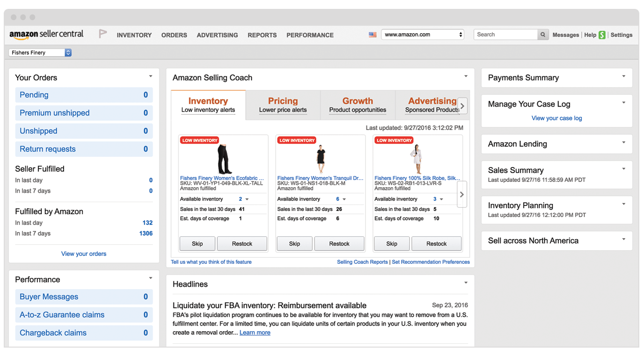Open Settings in the top bar
This screenshot has width=644, height=363.
622,35
